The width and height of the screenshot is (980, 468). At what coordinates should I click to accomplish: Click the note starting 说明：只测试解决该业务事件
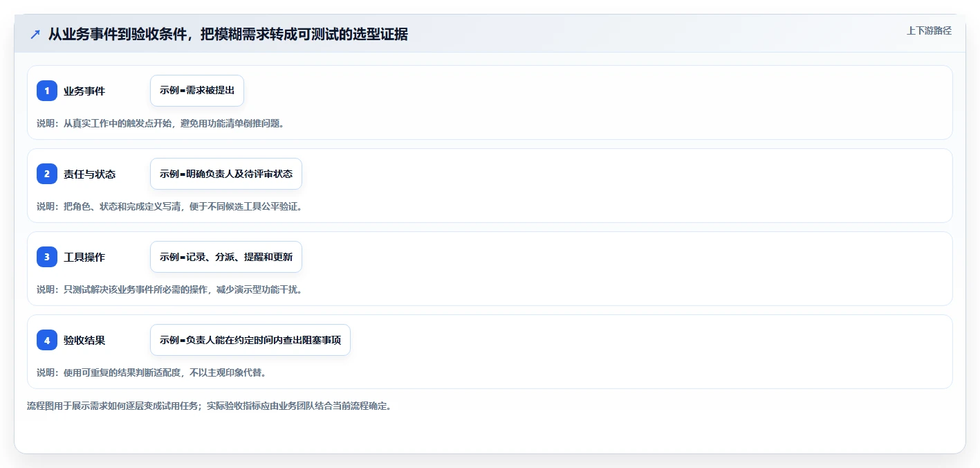click(169, 289)
